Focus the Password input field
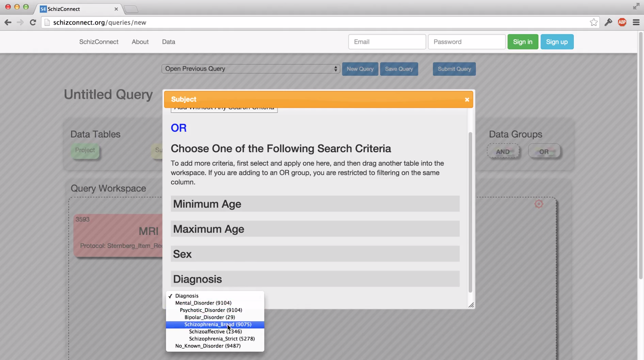This screenshot has width=644, height=360. point(466,42)
